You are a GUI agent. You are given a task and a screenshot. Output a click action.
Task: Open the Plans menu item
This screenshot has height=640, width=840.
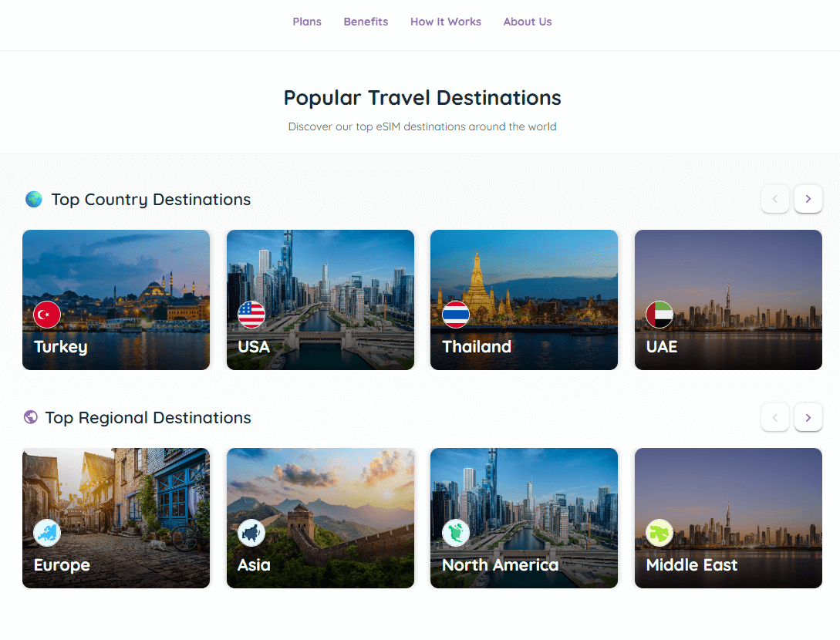[307, 22]
